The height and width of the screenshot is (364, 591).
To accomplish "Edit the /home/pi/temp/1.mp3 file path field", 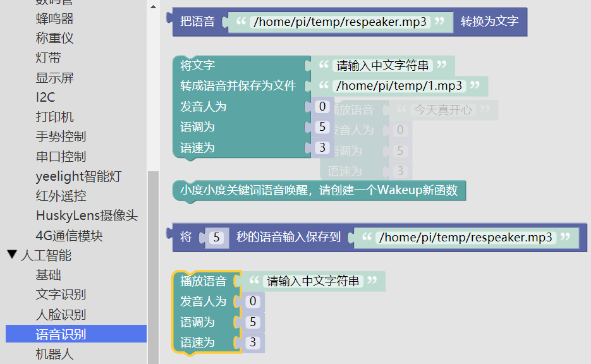I will [x=399, y=86].
